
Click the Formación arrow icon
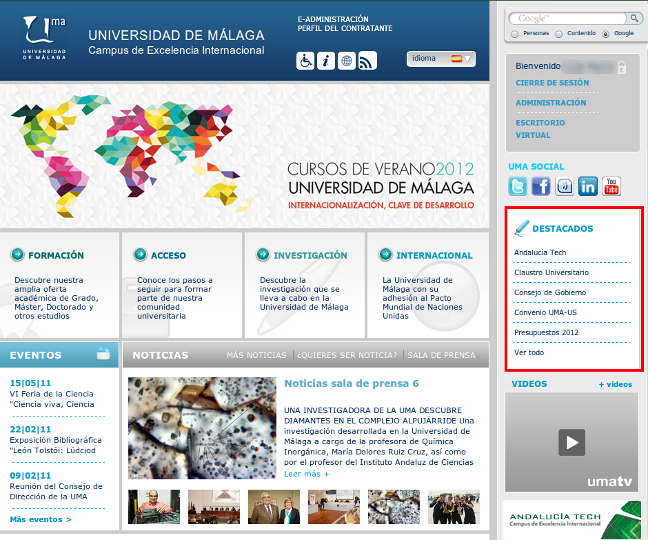[x=17, y=255]
